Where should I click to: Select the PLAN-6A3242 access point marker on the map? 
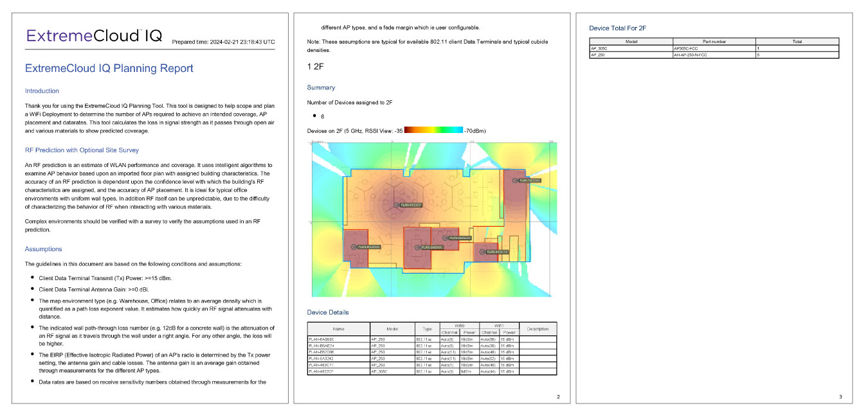pos(516,181)
